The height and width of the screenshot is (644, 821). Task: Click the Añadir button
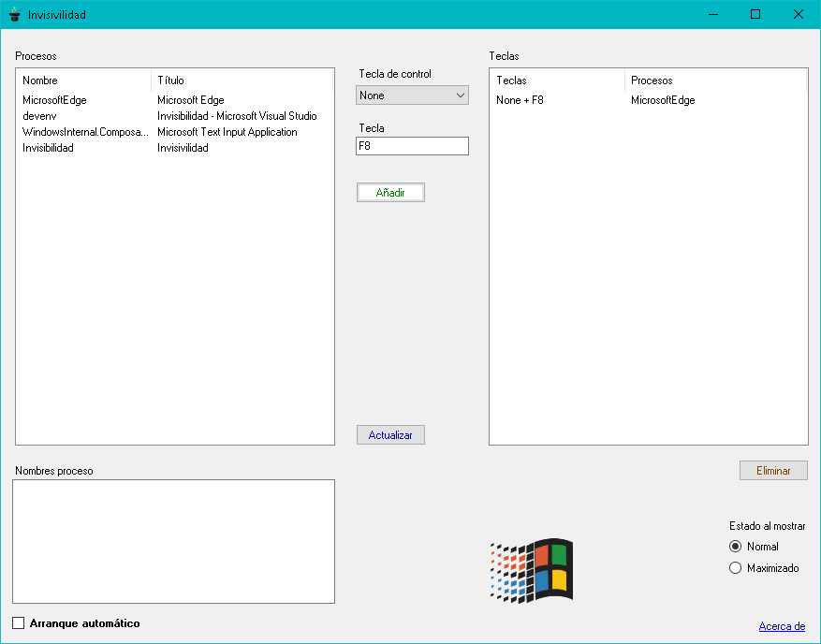(x=390, y=193)
